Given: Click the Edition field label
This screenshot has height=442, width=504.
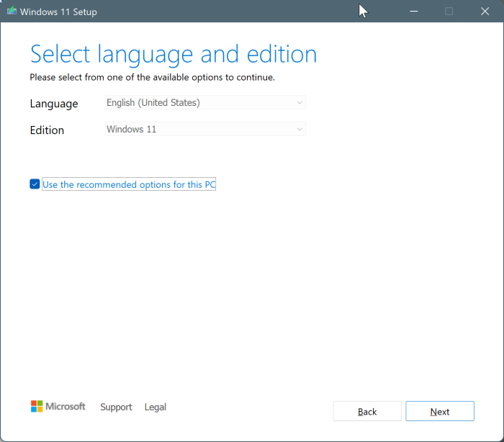Looking at the screenshot, I should click(47, 130).
